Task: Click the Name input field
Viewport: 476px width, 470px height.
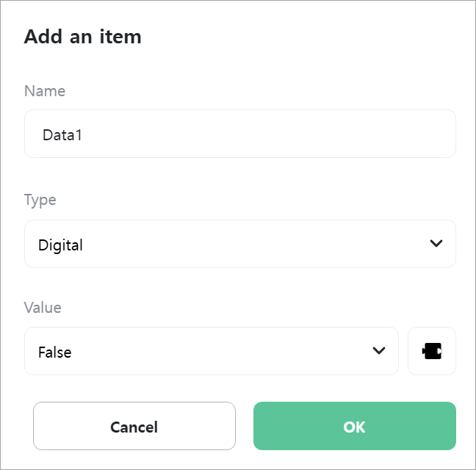Action: [239, 134]
